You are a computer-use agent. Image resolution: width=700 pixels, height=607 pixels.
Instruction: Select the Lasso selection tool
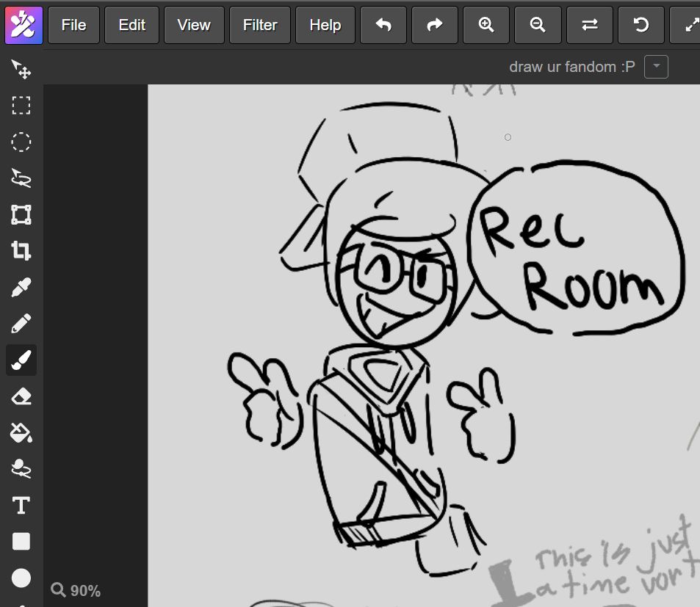[21, 178]
